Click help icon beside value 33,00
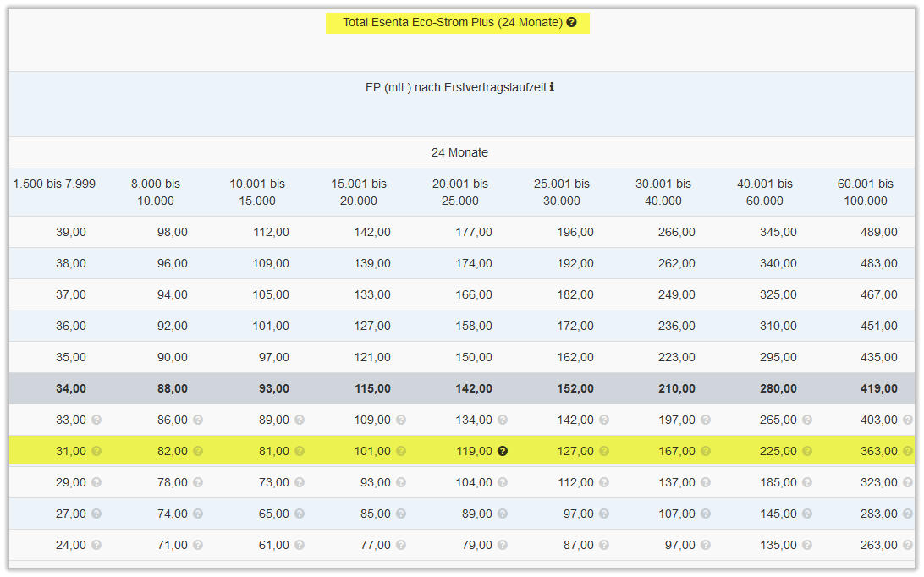 (96, 420)
